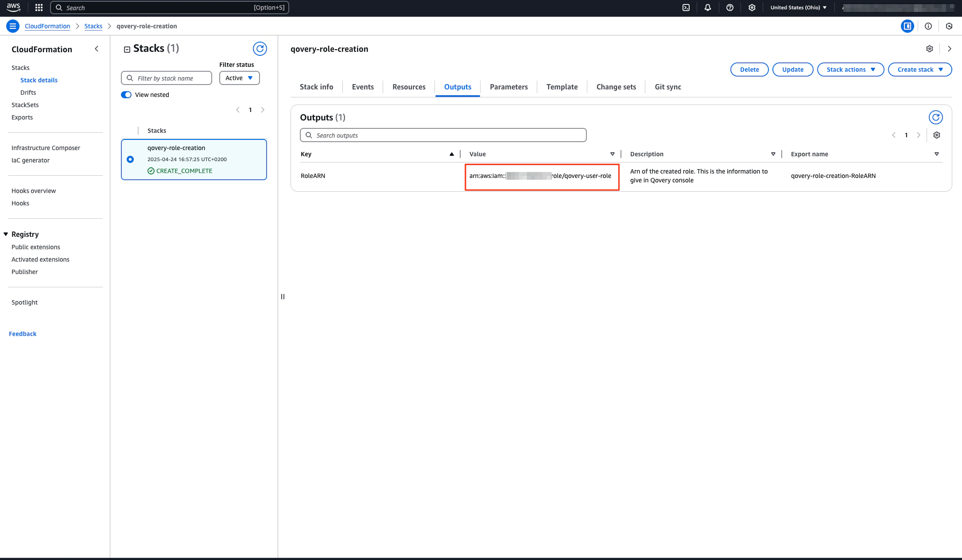962x560 pixels.
Task: Open account settings gear in top bar
Action: pos(752,8)
